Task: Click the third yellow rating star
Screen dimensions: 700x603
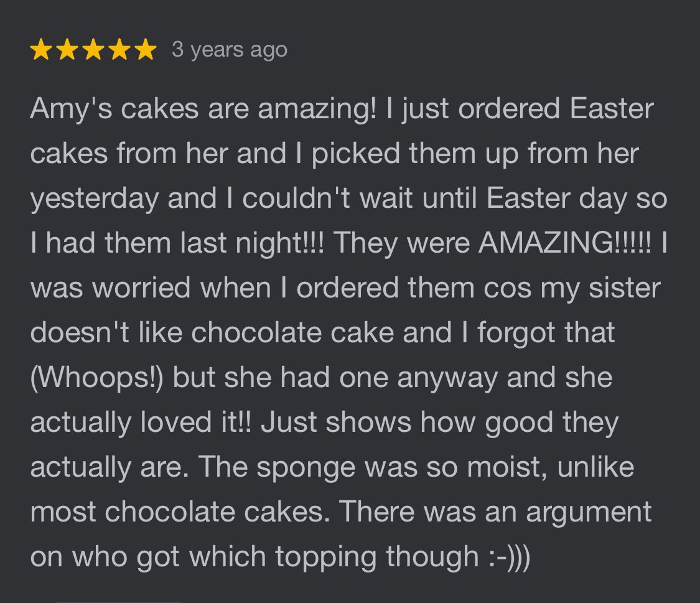Action: click(x=93, y=50)
